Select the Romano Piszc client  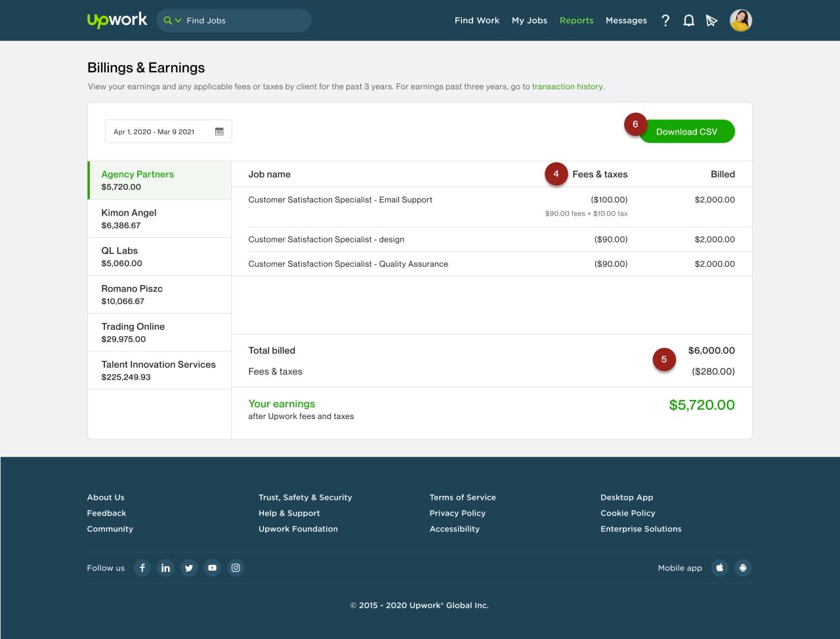pos(159,295)
